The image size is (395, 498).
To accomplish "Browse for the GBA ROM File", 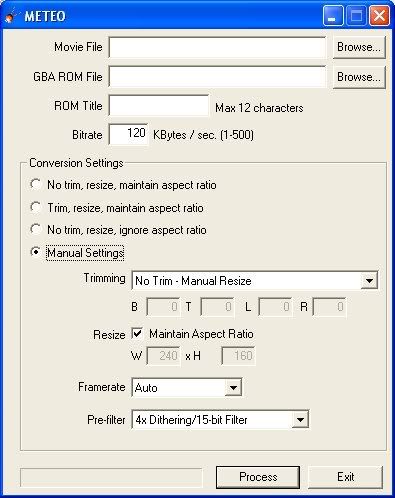I will click(359, 77).
